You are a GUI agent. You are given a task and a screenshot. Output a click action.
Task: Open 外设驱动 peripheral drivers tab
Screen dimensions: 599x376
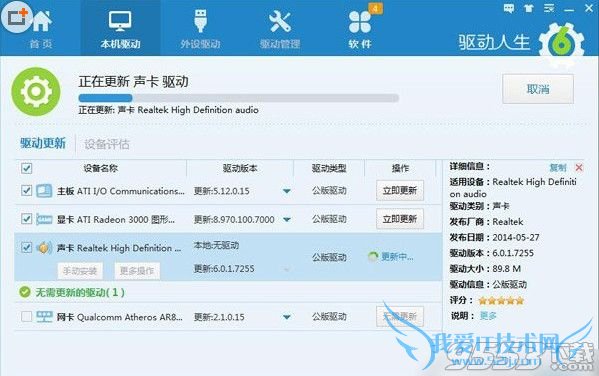click(200, 29)
